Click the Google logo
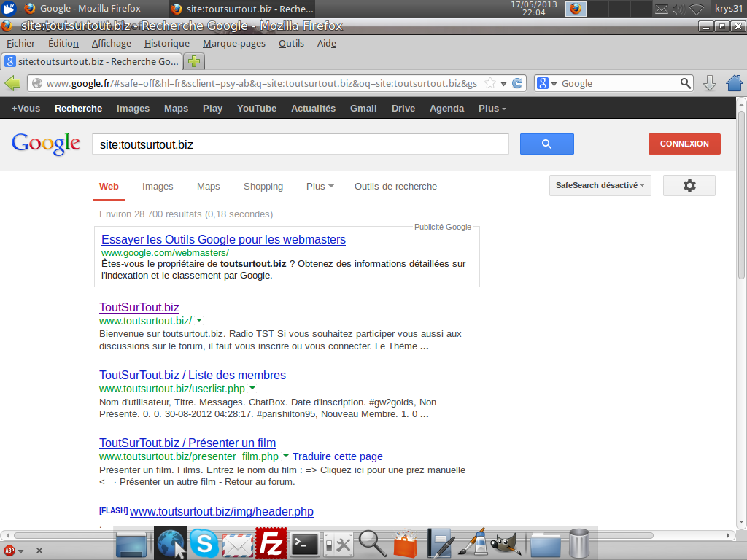 click(46, 144)
